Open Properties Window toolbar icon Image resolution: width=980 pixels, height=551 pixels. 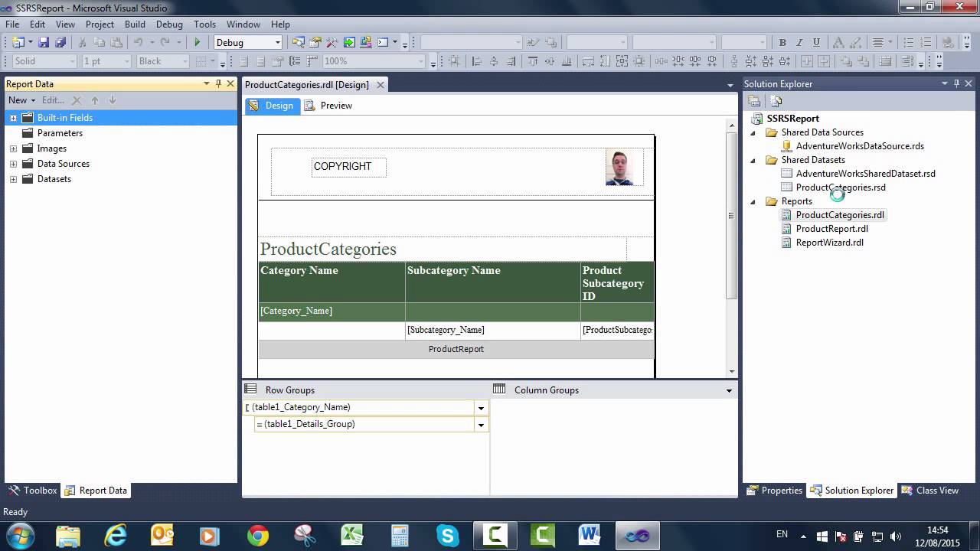[x=315, y=43]
